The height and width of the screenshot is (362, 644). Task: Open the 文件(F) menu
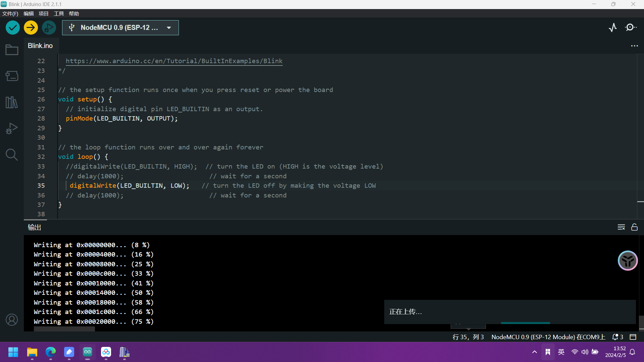[10, 13]
